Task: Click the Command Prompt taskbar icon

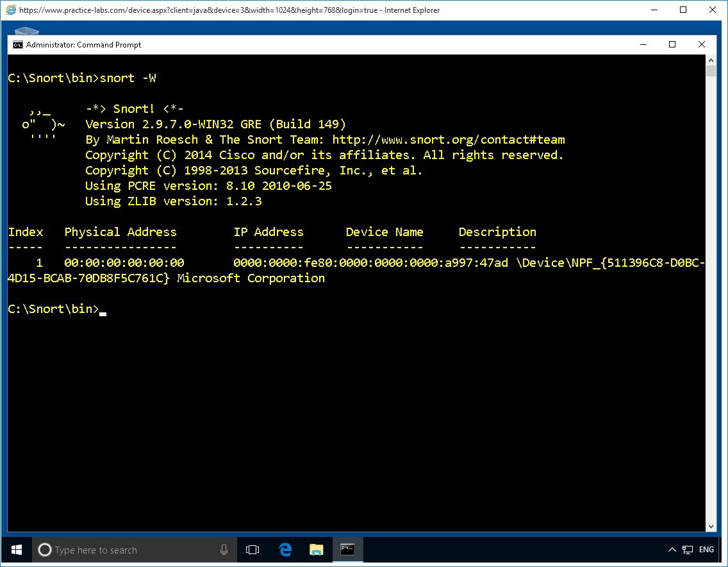Action: point(347,550)
